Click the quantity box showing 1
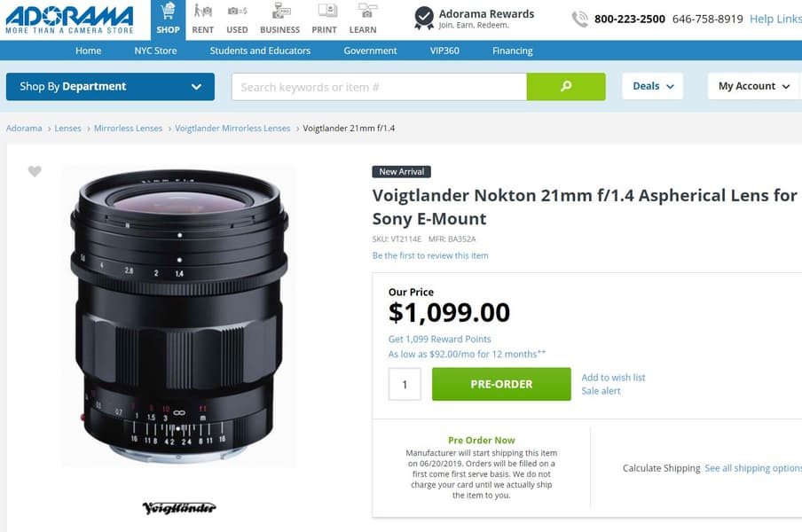The width and height of the screenshot is (802, 532). tap(405, 384)
